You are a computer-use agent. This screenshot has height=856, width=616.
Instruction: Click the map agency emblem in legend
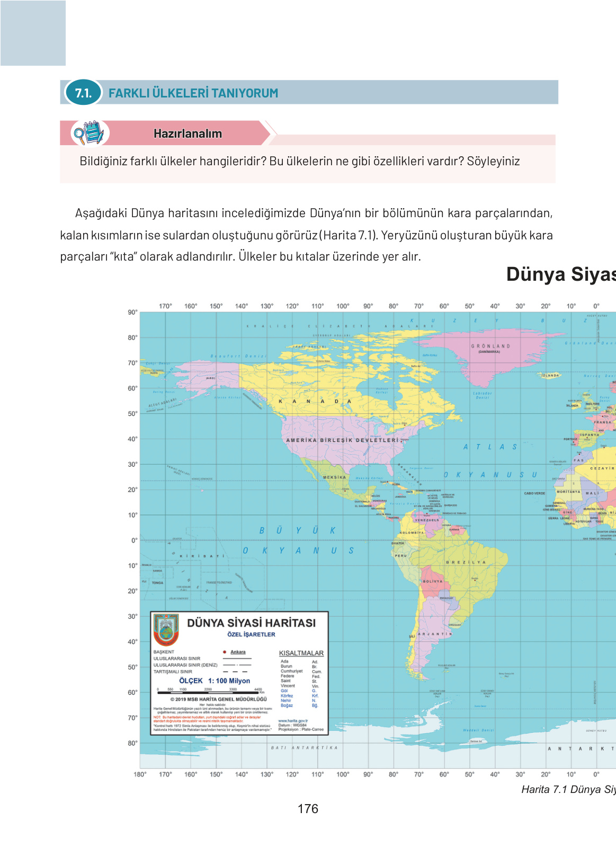(x=166, y=629)
